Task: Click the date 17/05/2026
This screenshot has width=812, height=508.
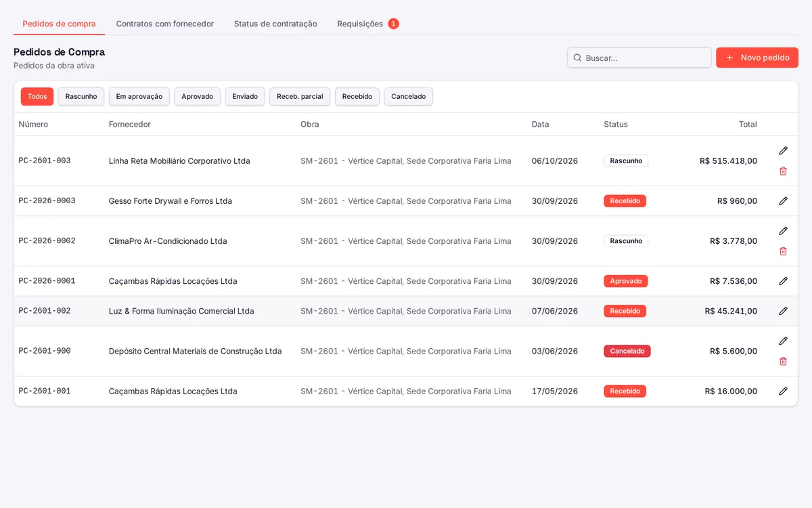Action: point(555,391)
